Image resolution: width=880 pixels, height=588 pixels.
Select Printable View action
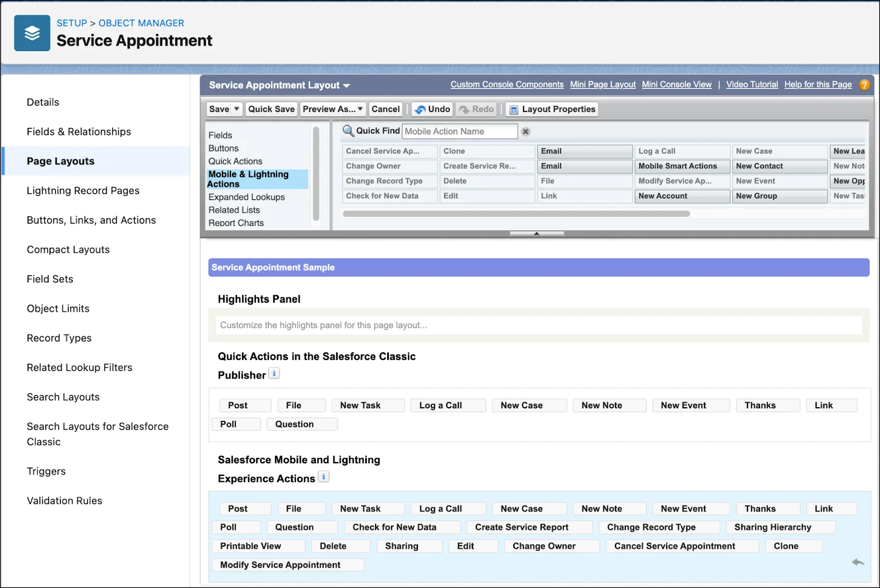coord(258,546)
